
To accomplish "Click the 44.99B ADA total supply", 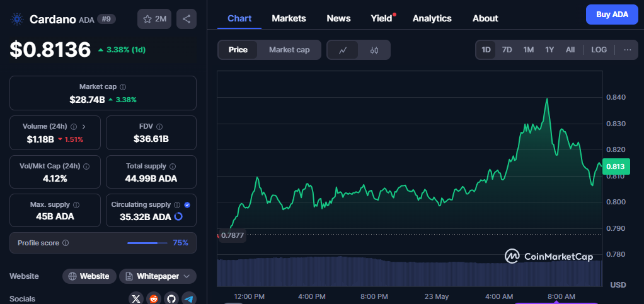I will (x=151, y=178).
